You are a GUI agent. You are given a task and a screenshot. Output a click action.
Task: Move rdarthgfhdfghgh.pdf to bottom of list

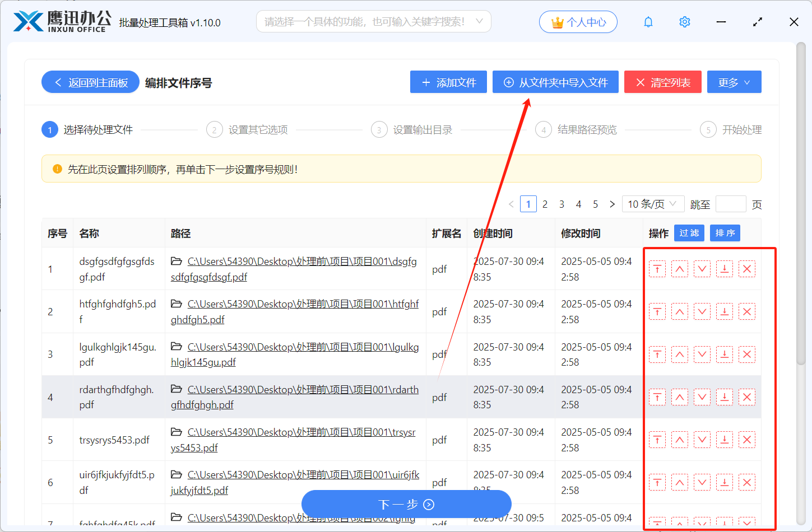click(725, 397)
